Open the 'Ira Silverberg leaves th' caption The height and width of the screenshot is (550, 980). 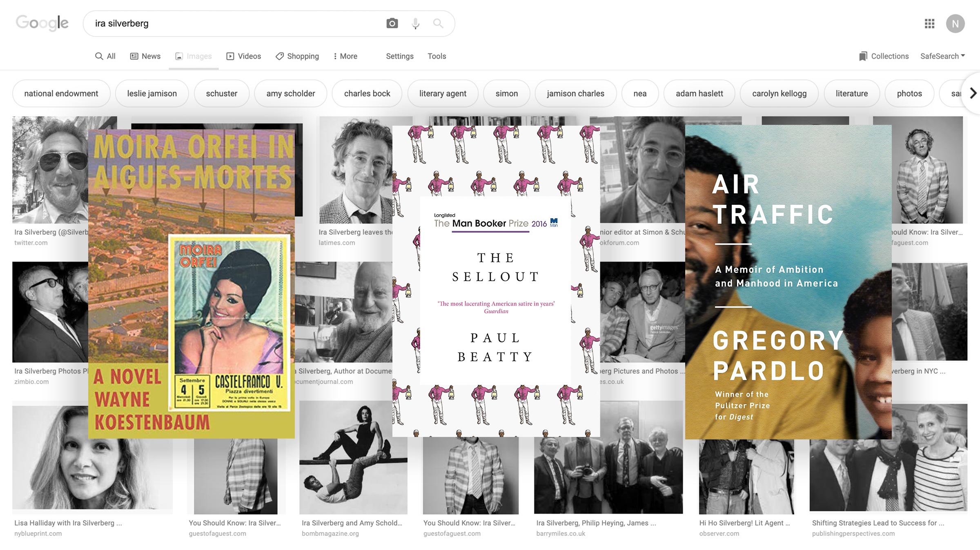(355, 232)
